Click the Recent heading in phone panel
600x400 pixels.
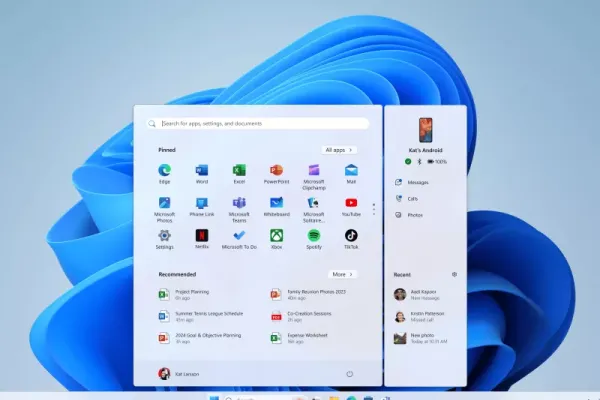pyautogui.click(x=402, y=275)
